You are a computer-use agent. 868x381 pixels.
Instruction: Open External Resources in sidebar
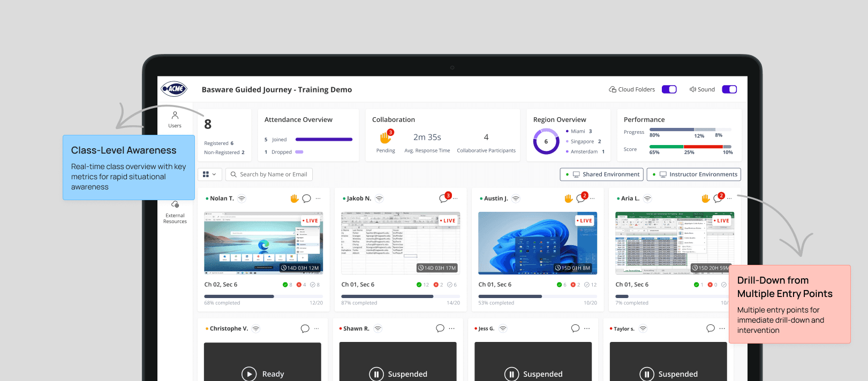coord(175,212)
